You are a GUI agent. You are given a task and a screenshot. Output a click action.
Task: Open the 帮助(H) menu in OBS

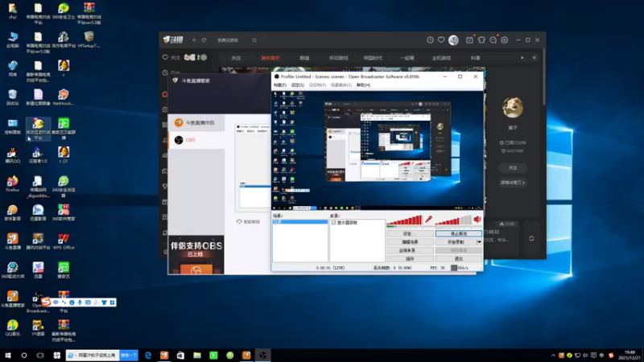click(363, 85)
